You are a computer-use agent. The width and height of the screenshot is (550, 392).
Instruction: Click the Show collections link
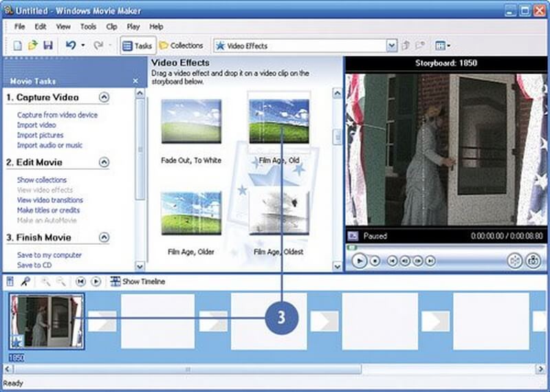tap(42, 179)
